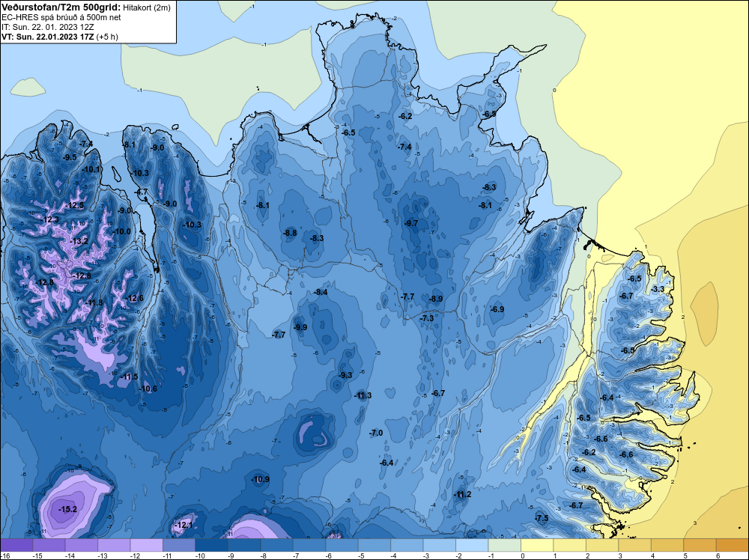The width and height of the screenshot is (749, 560).
Task: Click the -10.1 temperature label
Action: click(x=91, y=169)
